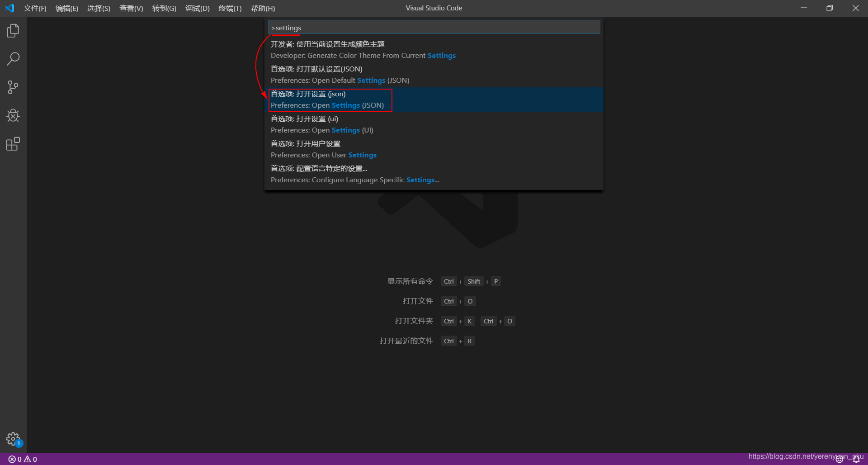Select Preferences: Open Settings (UI) command

tap(434, 124)
